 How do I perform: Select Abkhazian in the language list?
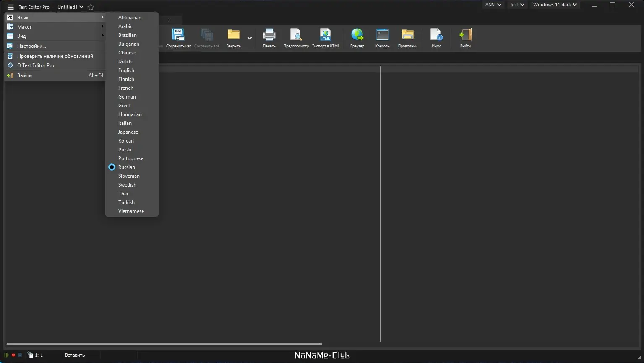[132, 18]
